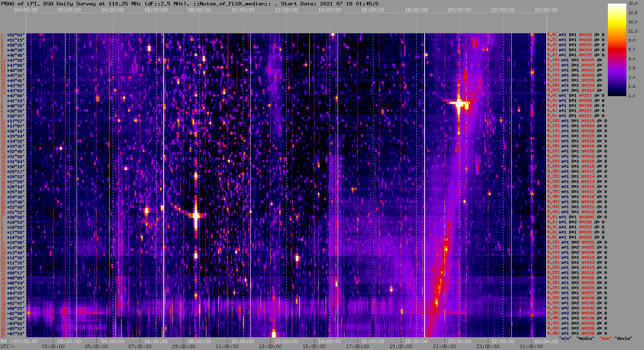Click the beam row reading M=213
The width and height of the screenshot is (644, 350).
click(x=577, y=182)
